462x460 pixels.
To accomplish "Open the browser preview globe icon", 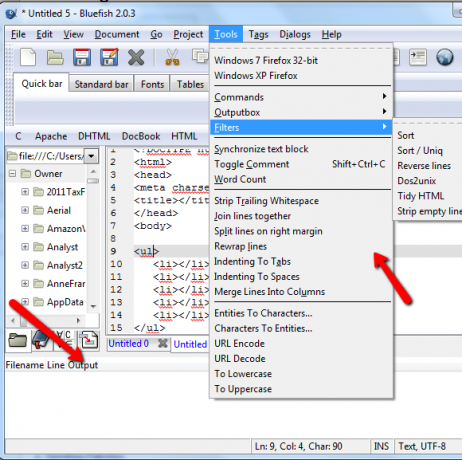I will tap(445, 57).
